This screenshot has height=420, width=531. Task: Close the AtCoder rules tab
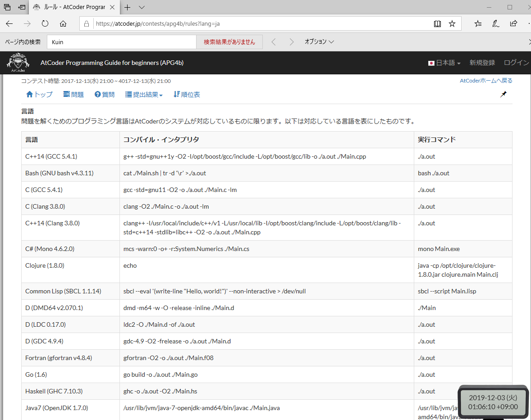tap(112, 7)
